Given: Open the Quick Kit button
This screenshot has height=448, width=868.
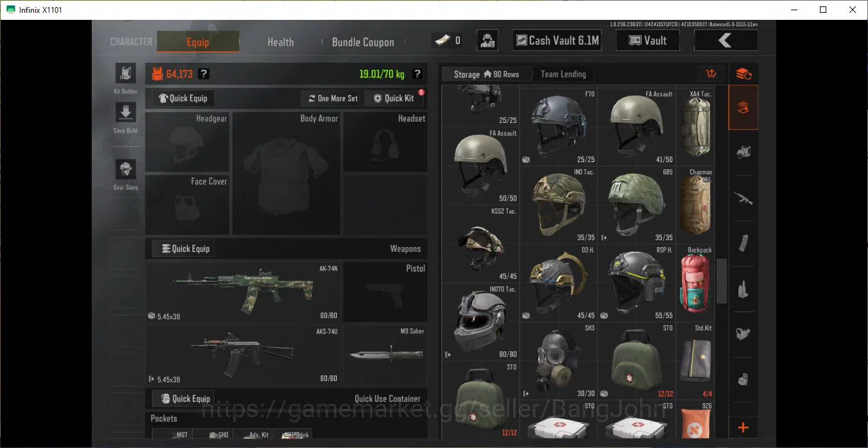Looking at the screenshot, I should 394,98.
